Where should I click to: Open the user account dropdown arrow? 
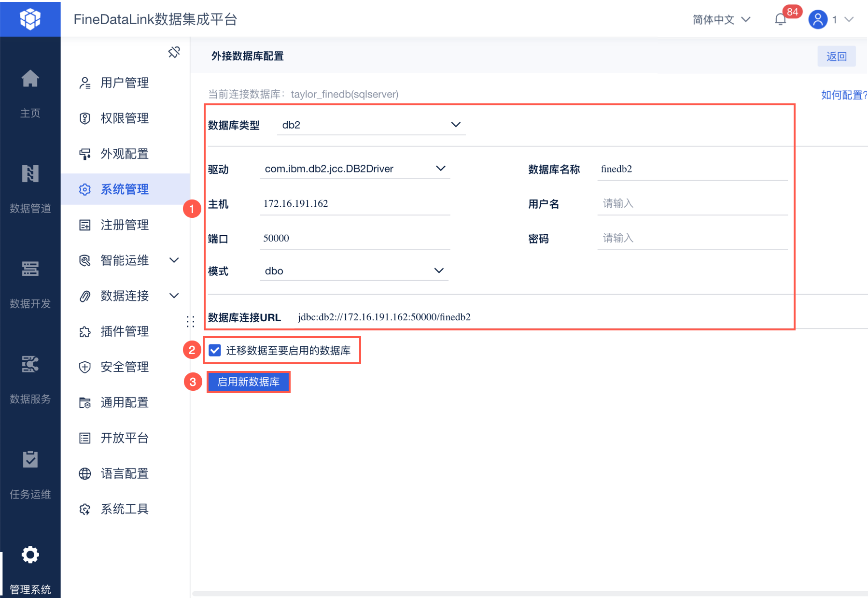point(849,19)
